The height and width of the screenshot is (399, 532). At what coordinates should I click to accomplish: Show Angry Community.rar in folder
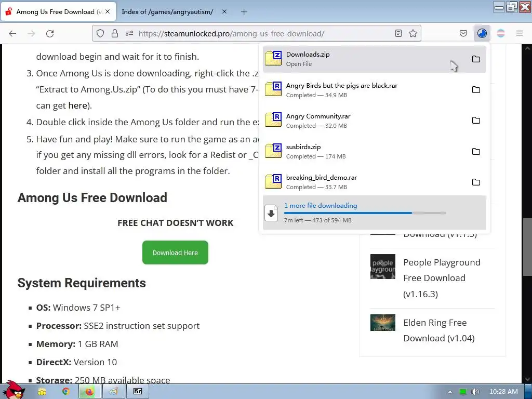click(476, 121)
